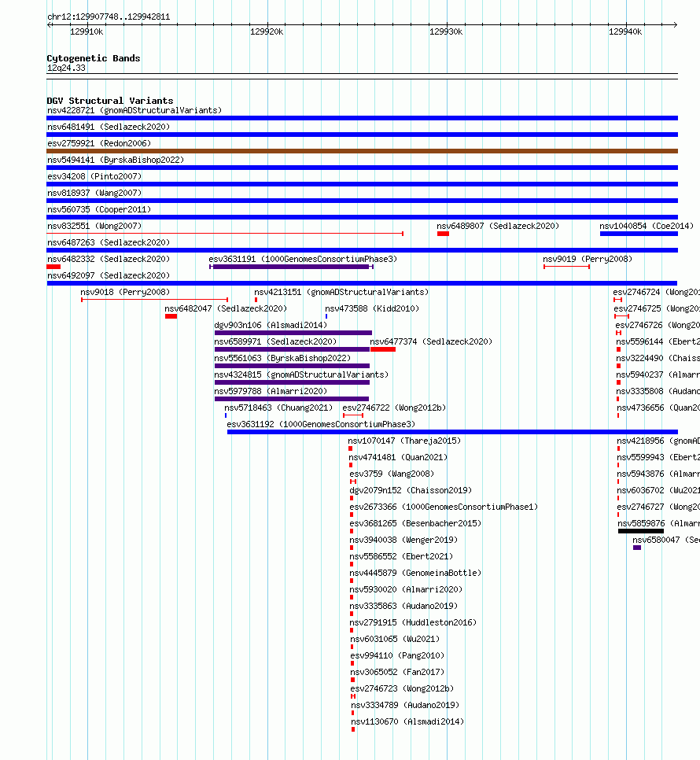Select the nsv5979788 (Almarri2020) label
Screen dimensions: 700x760
(271, 391)
